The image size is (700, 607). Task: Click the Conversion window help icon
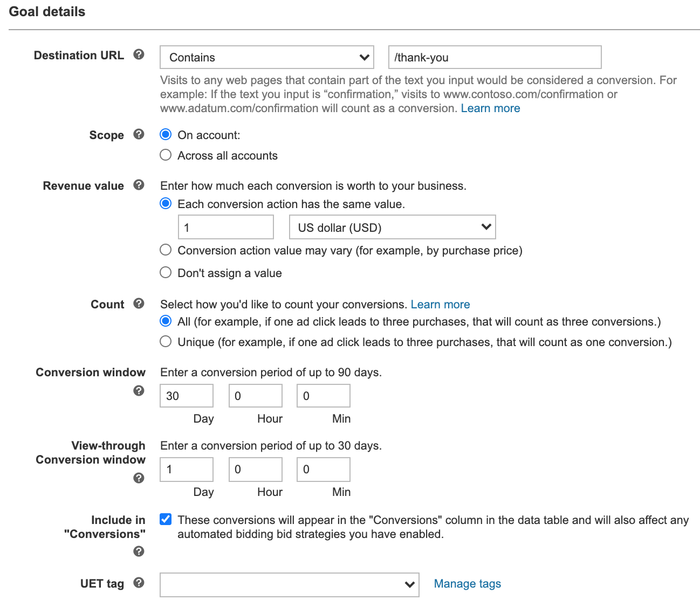139,391
